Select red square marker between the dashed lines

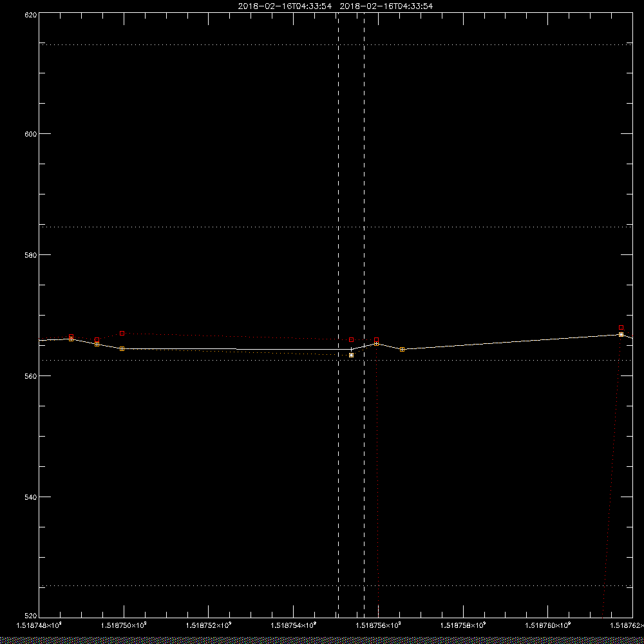(351, 339)
